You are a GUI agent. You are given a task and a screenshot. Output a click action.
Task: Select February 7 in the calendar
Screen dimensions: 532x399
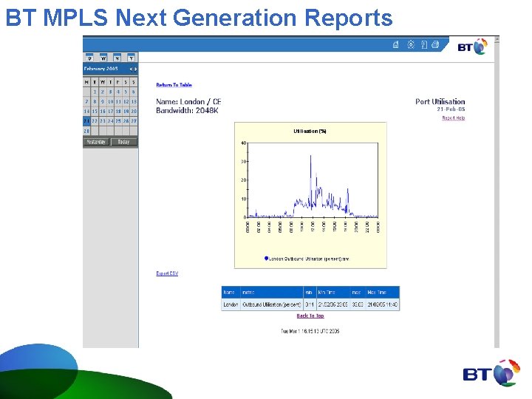[x=87, y=101]
